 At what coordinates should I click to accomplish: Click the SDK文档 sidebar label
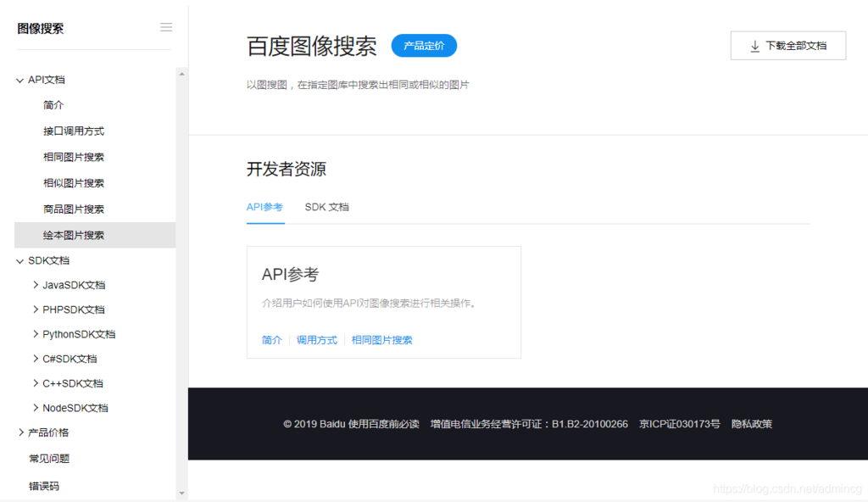point(48,260)
